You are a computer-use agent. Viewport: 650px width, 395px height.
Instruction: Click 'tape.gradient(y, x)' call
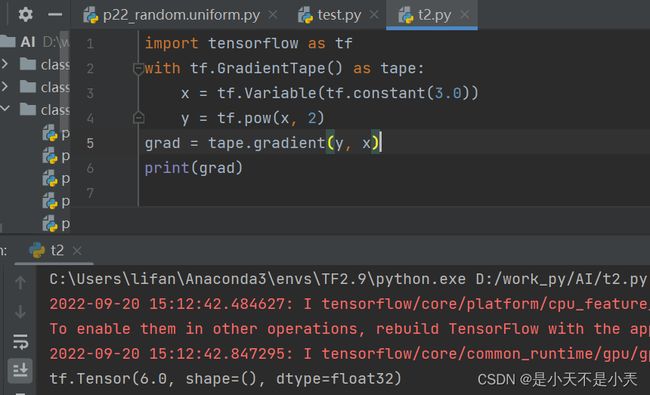coord(293,143)
